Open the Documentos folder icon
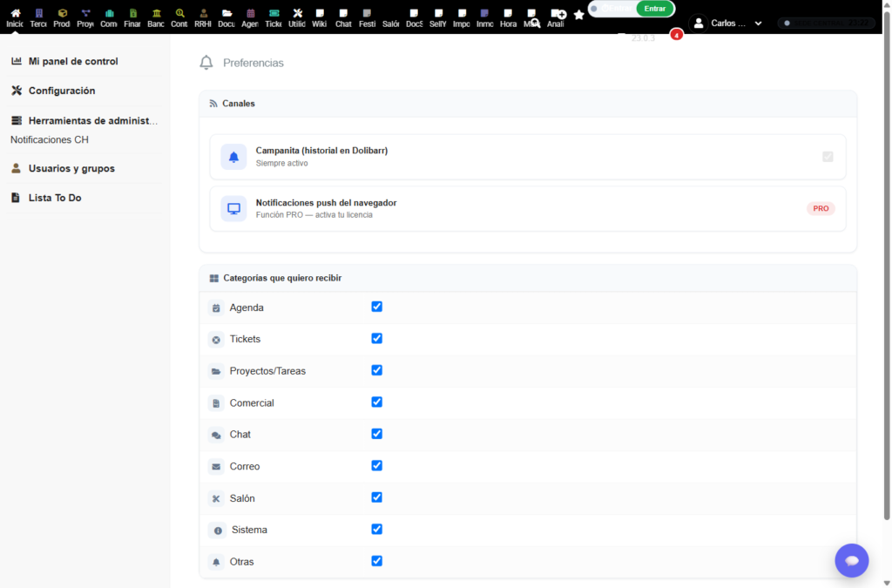This screenshot has height=588, width=892. (226, 13)
